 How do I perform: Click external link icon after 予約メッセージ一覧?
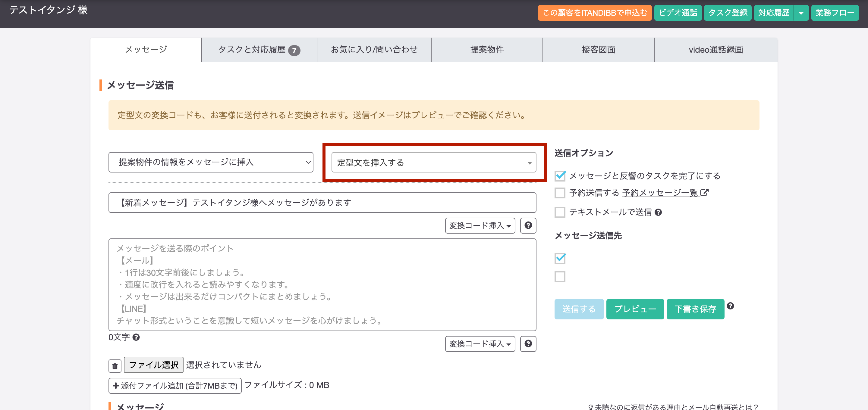pos(704,193)
